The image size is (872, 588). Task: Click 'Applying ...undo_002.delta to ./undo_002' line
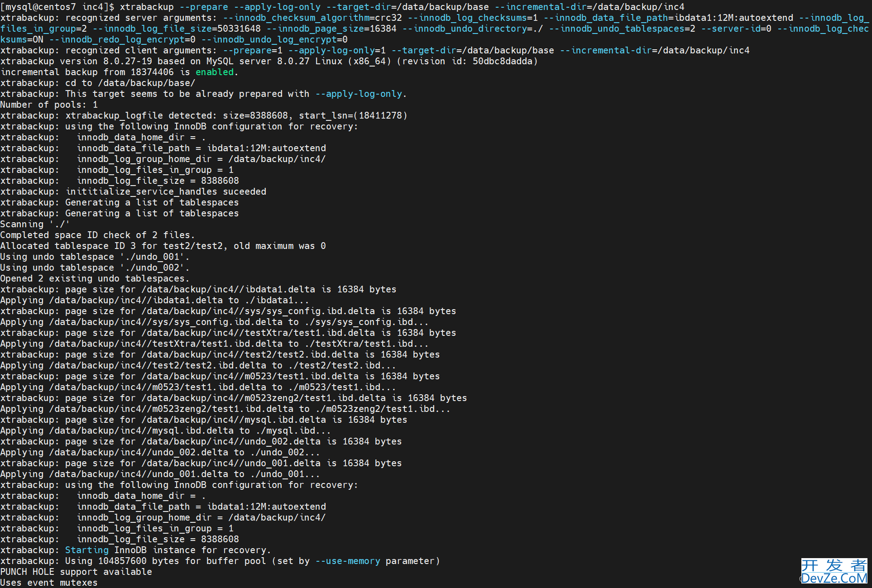click(160, 452)
